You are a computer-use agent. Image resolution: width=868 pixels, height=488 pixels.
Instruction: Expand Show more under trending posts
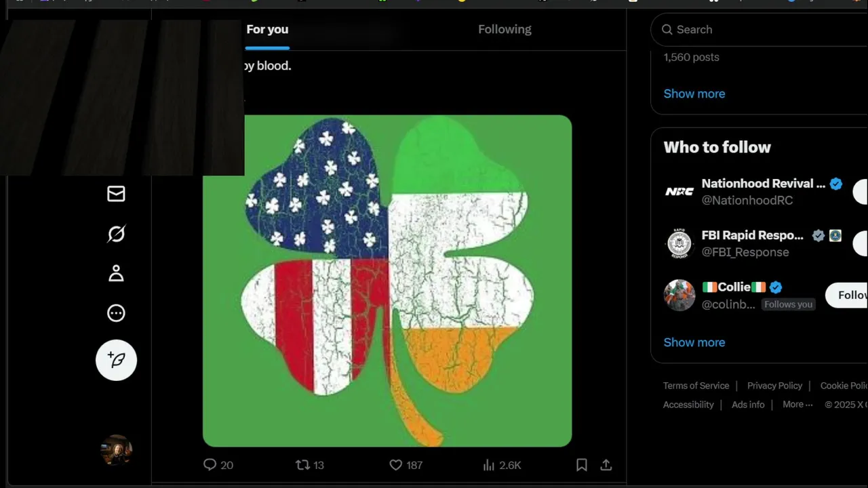tap(694, 94)
